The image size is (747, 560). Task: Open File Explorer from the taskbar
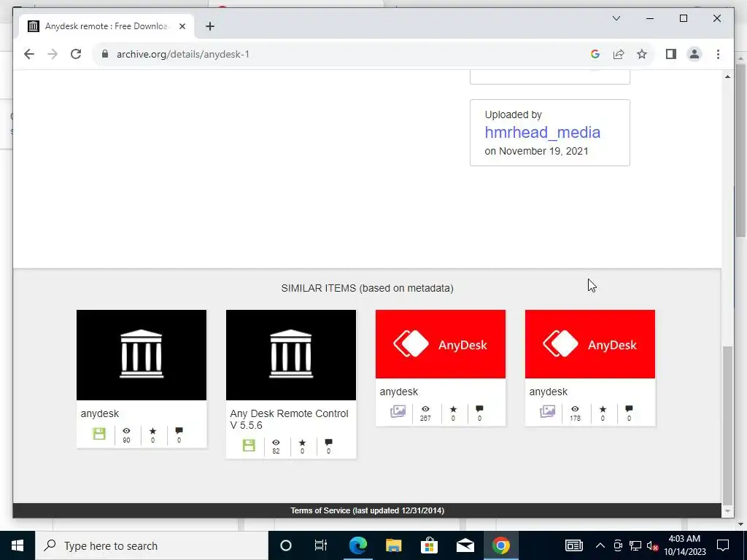pyautogui.click(x=393, y=545)
